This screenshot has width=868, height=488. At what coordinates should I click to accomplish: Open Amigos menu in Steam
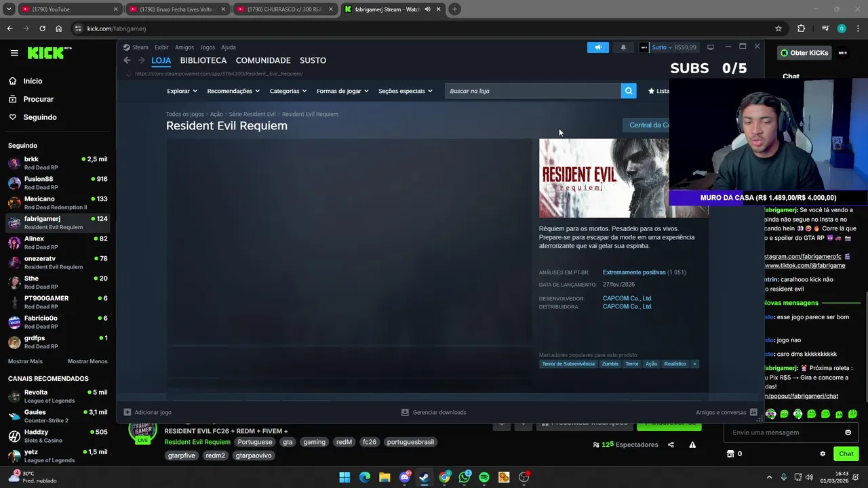point(184,47)
